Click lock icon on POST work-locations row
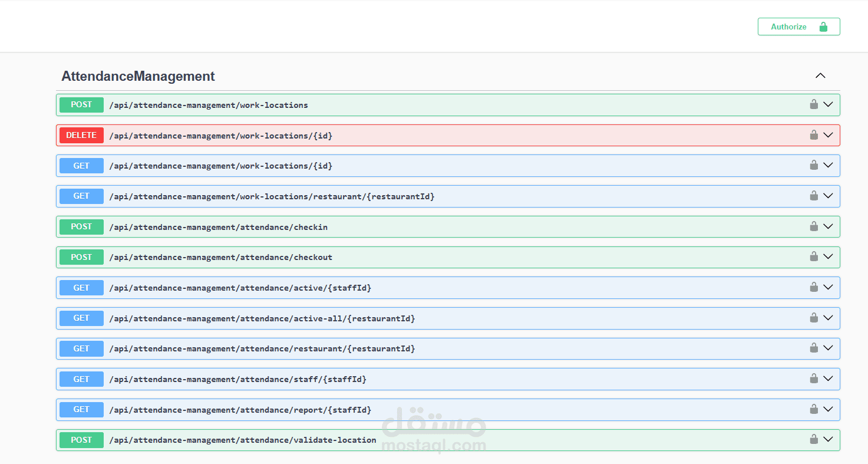This screenshot has width=868, height=464. pyautogui.click(x=814, y=104)
